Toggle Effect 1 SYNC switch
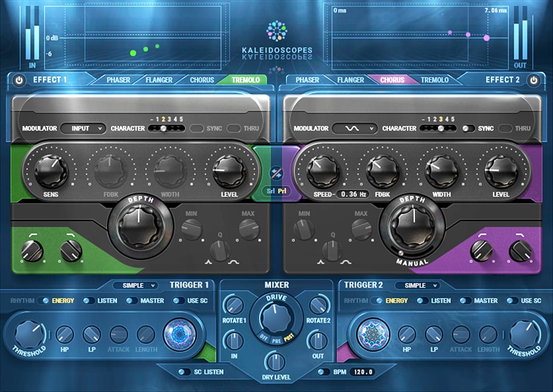Image resolution: width=553 pixels, height=392 pixels. [x=196, y=129]
